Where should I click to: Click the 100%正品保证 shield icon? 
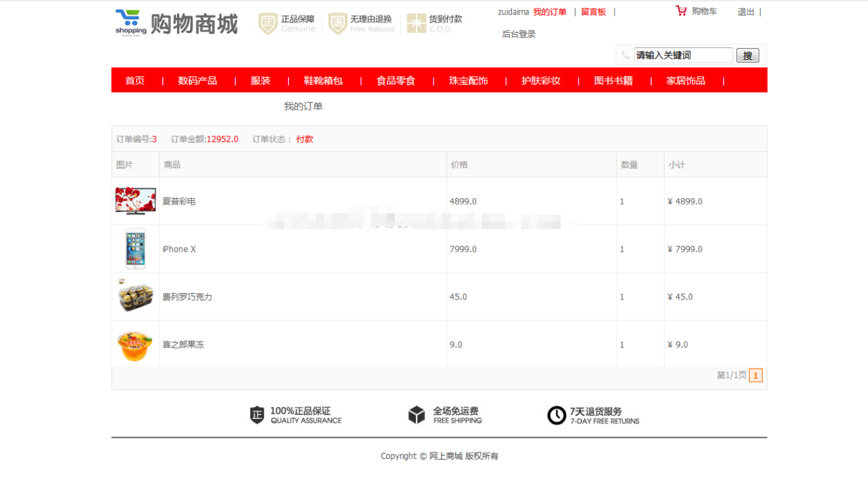click(257, 415)
